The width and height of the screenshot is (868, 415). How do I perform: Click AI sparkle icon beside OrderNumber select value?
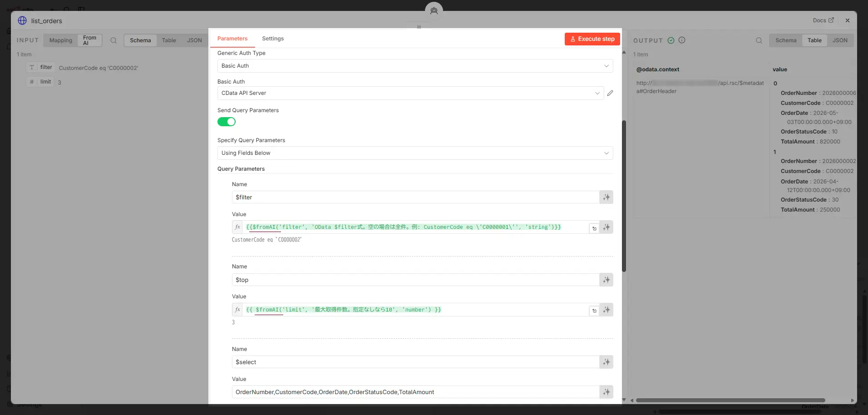pos(606,392)
